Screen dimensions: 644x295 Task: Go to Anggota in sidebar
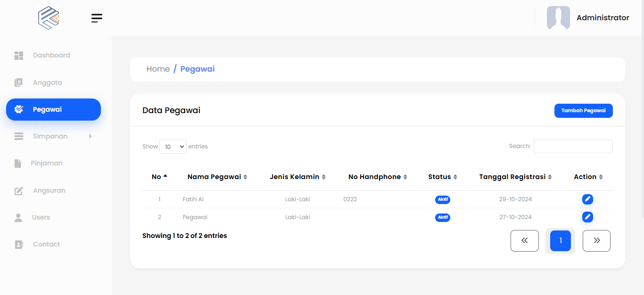(47, 82)
